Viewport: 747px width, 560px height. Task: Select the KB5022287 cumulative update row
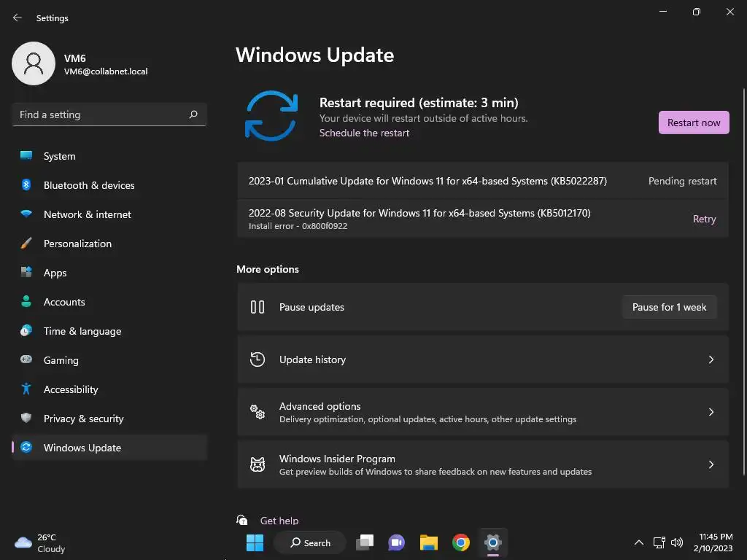point(483,181)
